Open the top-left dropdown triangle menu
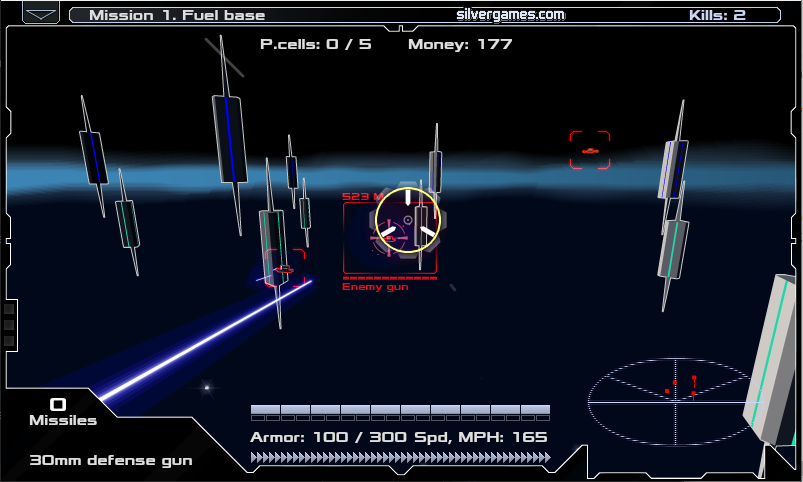 pos(41,13)
